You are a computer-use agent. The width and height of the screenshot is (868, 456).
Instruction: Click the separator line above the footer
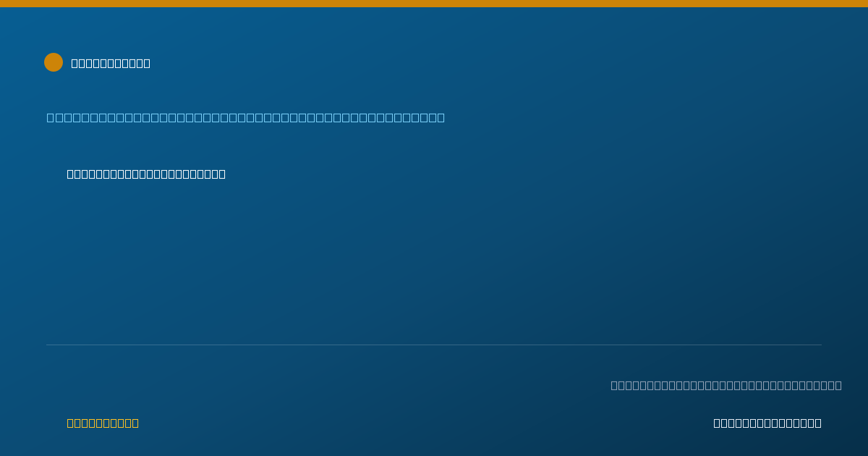tap(434, 345)
